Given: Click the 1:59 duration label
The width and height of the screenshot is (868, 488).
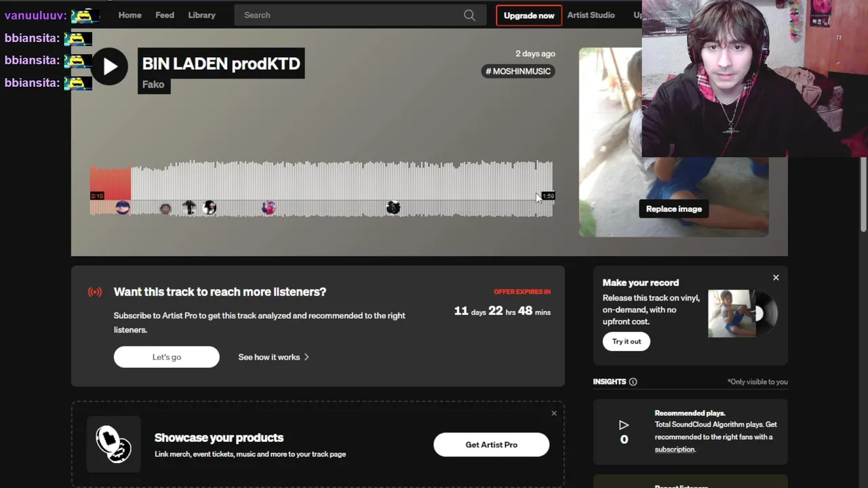Looking at the screenshot, I should tap(548, 196).
